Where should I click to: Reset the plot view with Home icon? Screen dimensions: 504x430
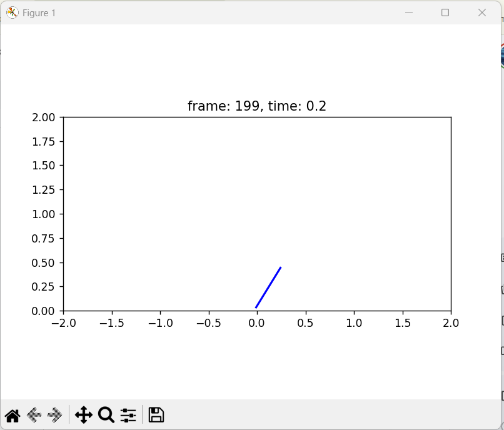click(13, 415)
